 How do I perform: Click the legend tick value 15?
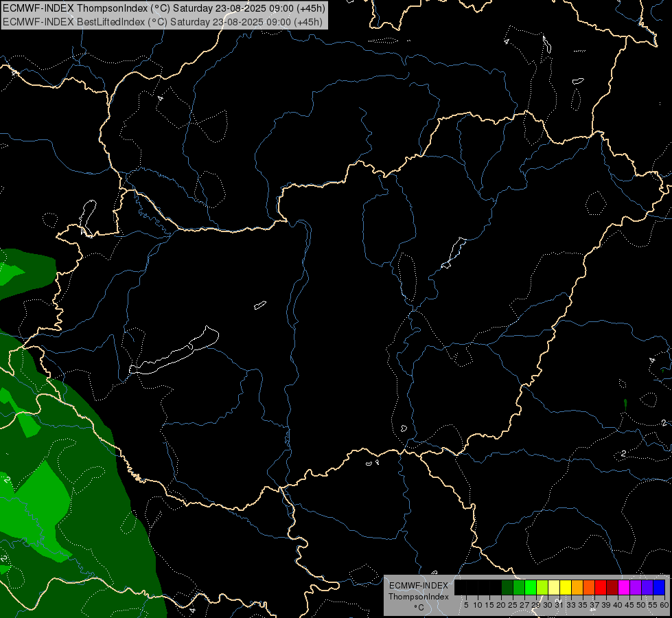(x=489, y=605)
